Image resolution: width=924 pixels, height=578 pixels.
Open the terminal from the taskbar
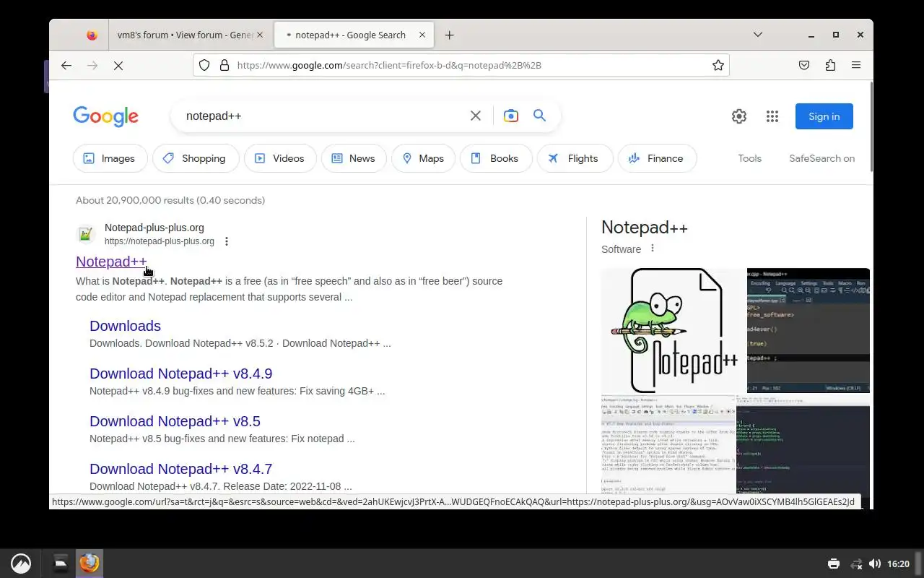(x=61, y=563)
